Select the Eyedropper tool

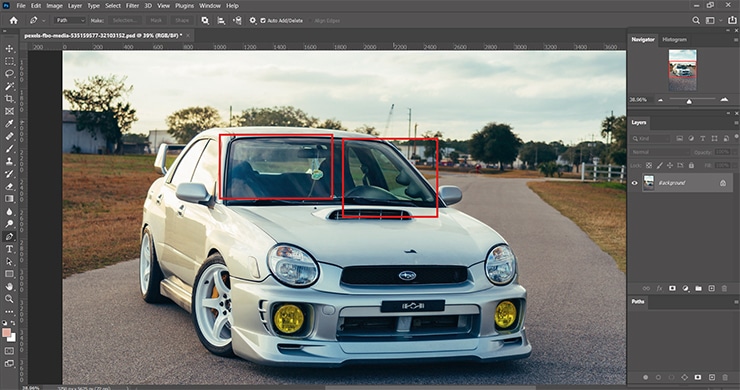(x=9, y=124)
